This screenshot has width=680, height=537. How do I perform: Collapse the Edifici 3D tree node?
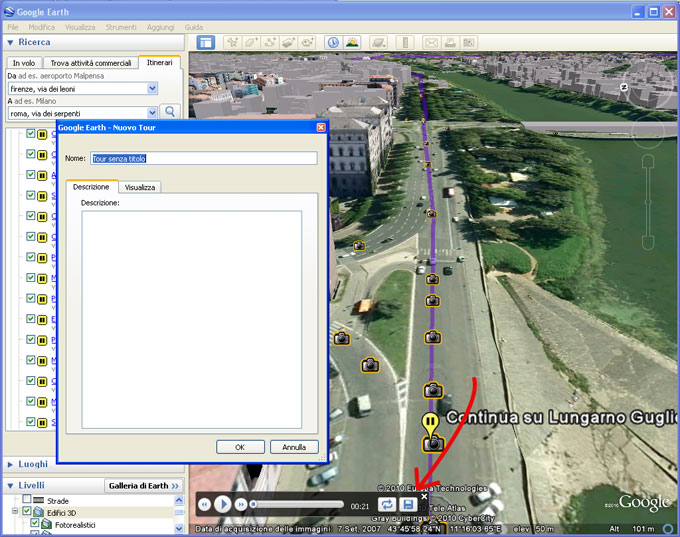coord(15,511)
